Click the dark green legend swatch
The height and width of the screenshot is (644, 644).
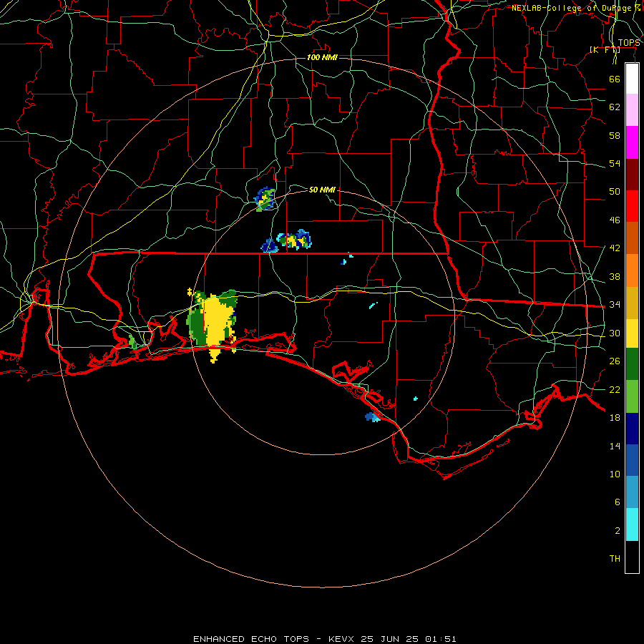click(x=632, y=364)
